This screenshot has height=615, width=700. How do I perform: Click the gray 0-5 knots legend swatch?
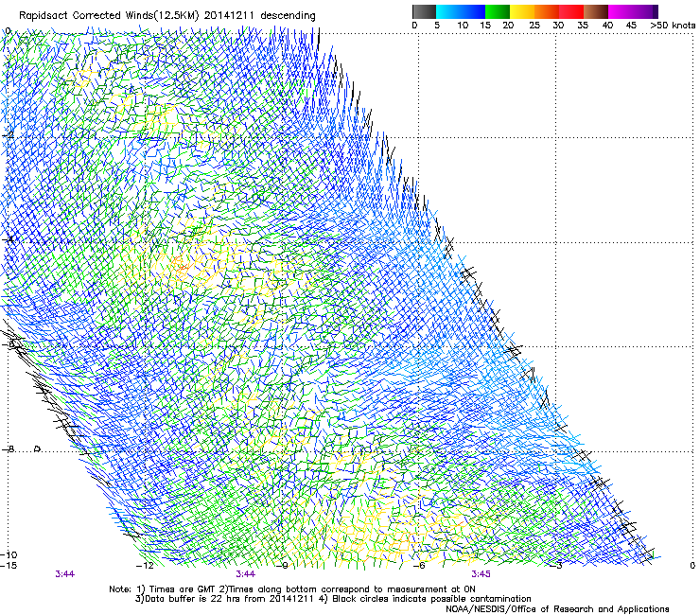424,11
